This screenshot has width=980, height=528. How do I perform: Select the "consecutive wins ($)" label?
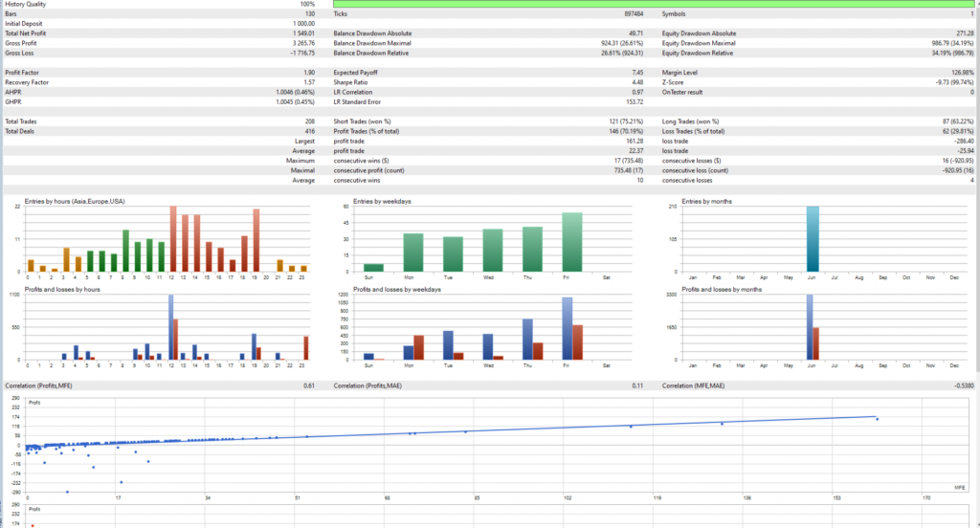(361, 161)
